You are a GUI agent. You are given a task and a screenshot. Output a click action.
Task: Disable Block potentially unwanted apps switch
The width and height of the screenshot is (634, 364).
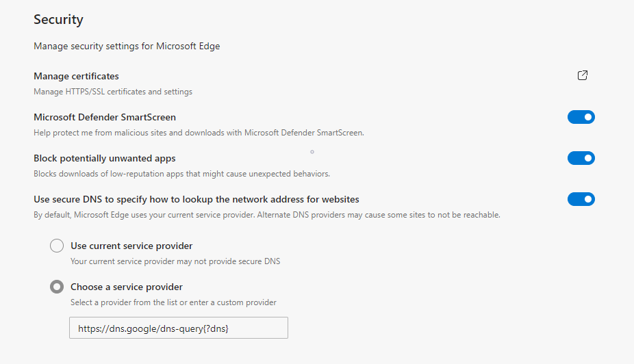[581, 159]
